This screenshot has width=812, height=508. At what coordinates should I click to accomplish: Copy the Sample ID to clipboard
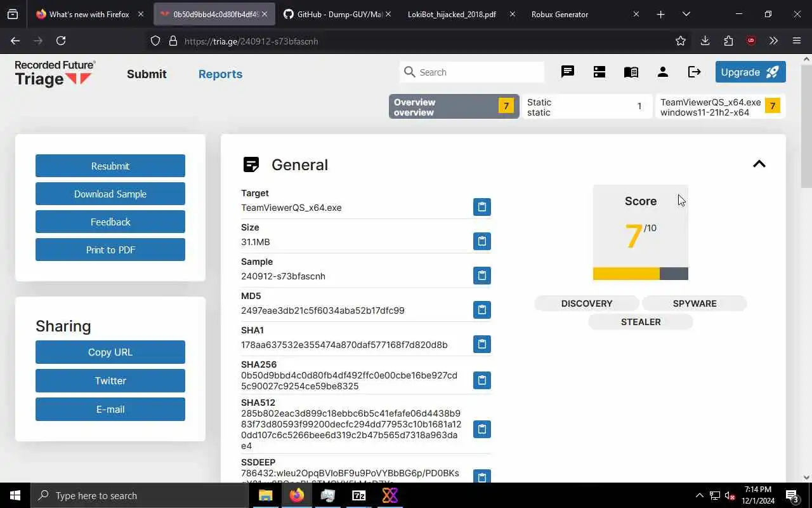[x=481, y=276]
